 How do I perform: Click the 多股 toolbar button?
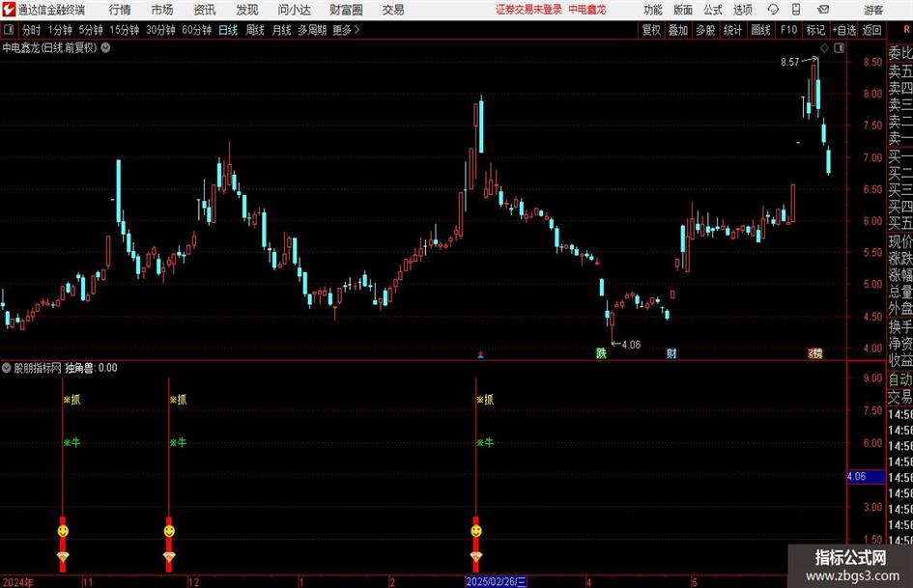(x=705, y=30)
